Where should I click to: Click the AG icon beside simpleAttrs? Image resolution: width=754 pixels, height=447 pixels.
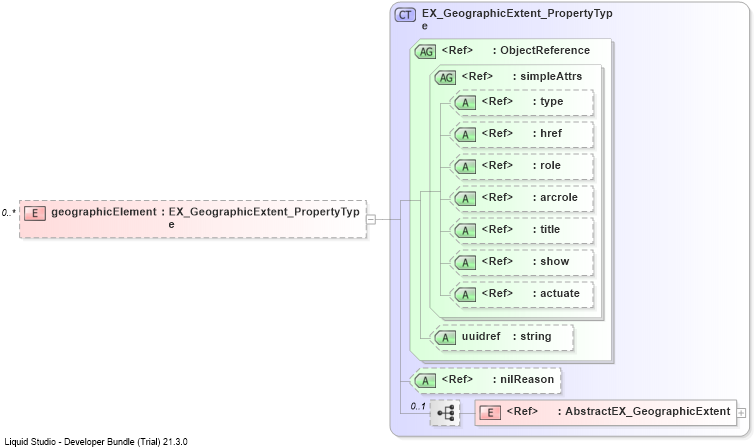pyautogui.click(x=445, y=77)
